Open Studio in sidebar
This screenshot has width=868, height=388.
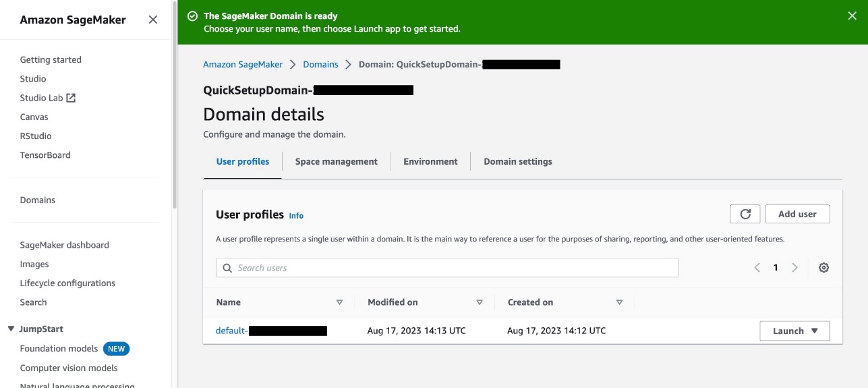33,79
